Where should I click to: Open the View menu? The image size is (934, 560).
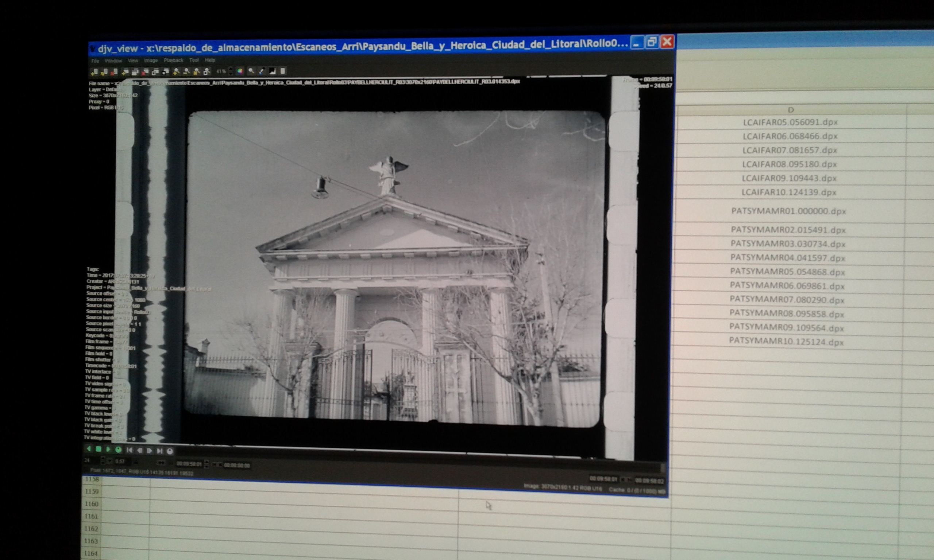tap(133, 61)
